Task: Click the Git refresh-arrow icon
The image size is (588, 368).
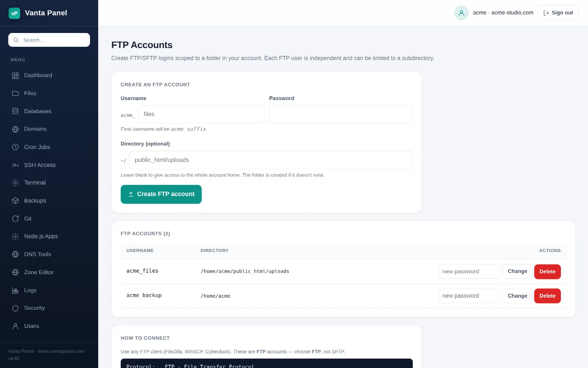Action: tap(15, 218)
